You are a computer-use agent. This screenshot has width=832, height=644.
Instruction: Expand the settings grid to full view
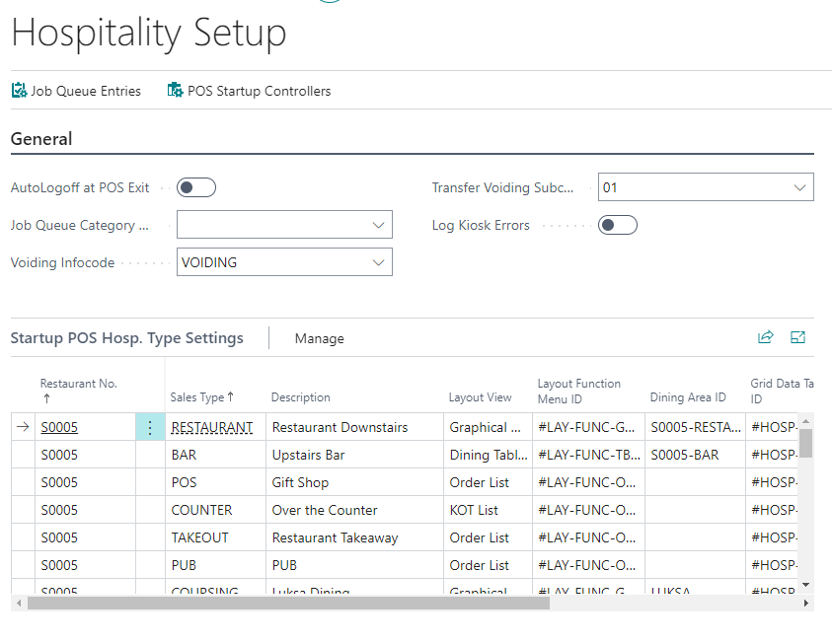tap(798, 337)
